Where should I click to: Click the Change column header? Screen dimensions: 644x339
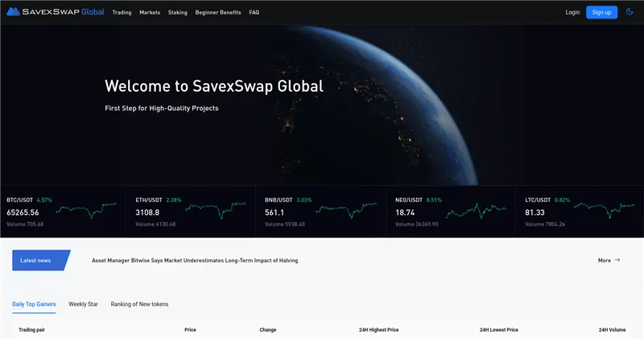268,330
